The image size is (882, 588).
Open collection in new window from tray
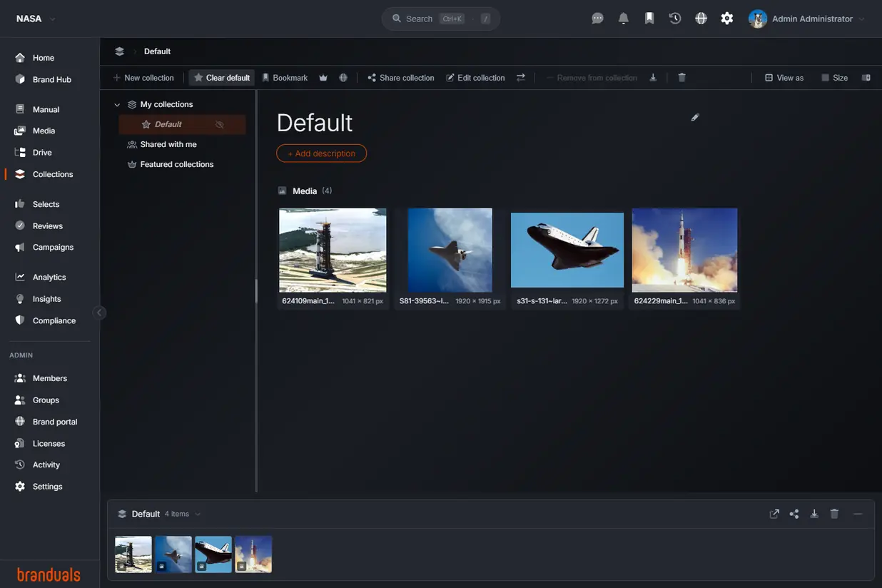point(774,514)
